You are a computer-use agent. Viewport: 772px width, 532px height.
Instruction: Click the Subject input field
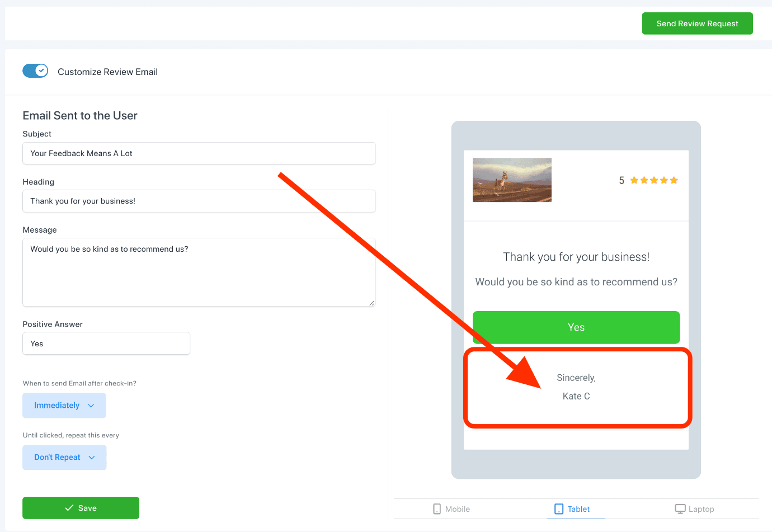(x=199, y=153)
